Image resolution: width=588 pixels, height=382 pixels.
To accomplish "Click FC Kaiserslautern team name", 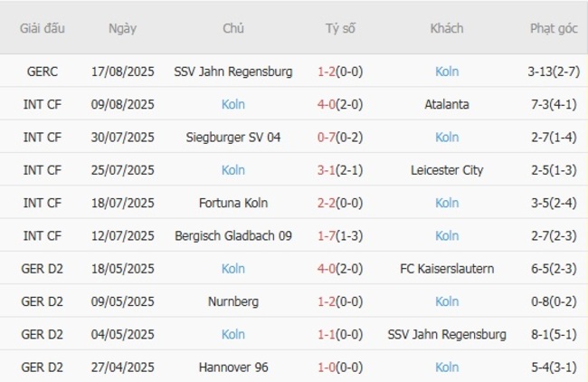I will [447, 269].
